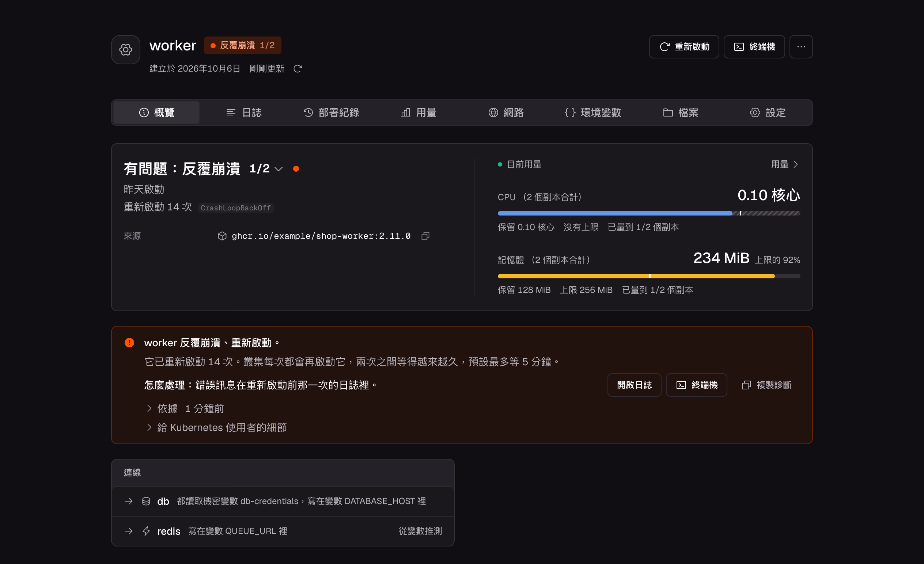Click the 從變數推測 label
Screen dimensions: 924x564
(420, 531)
